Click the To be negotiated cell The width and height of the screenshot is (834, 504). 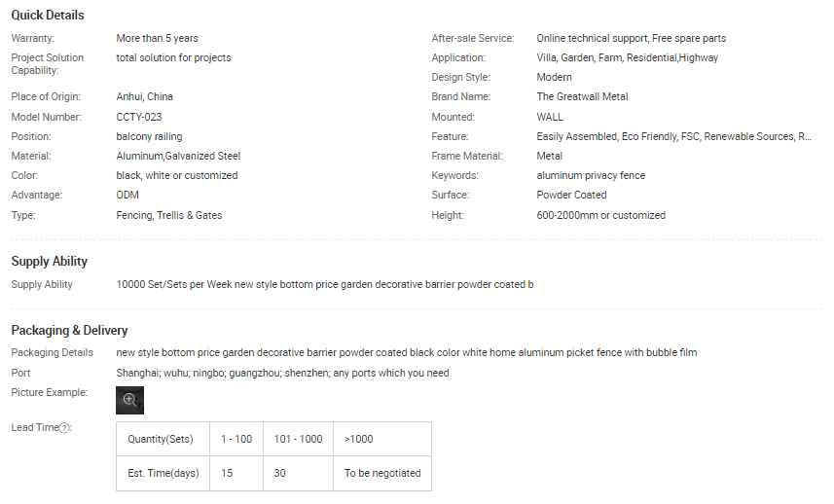(382, 473)
